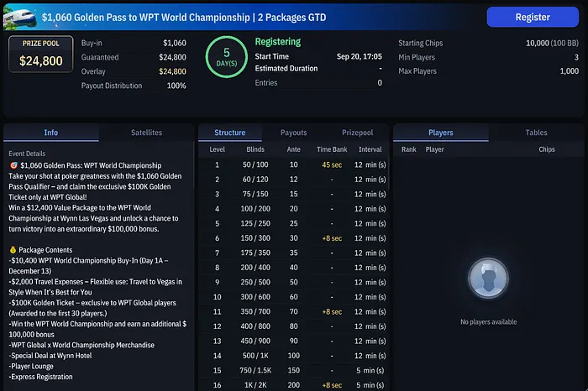588x391 pixels.
Task: Click the Interval column header
Action: click(370, 149)
